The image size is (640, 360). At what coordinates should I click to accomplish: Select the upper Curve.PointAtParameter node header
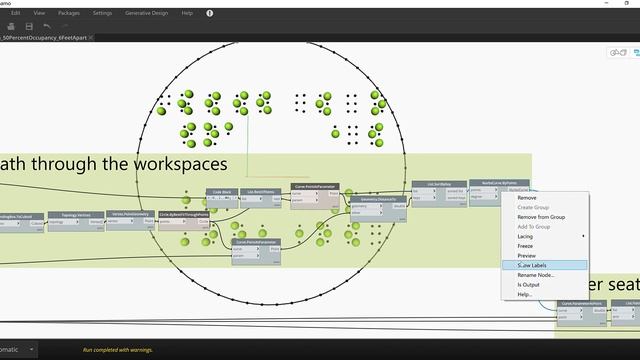tap(315, 187)
